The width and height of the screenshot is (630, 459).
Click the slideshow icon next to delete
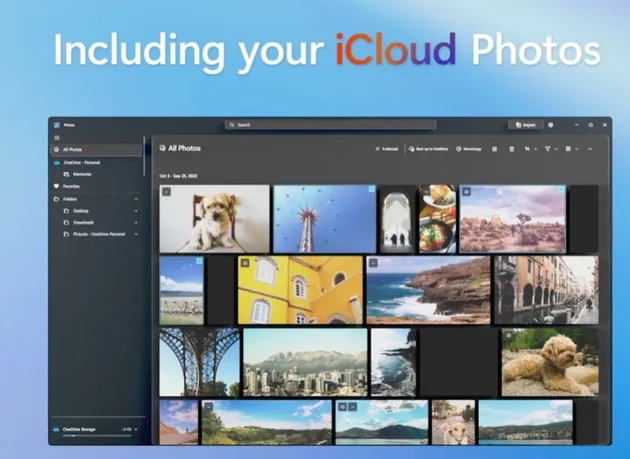point(495,149)
